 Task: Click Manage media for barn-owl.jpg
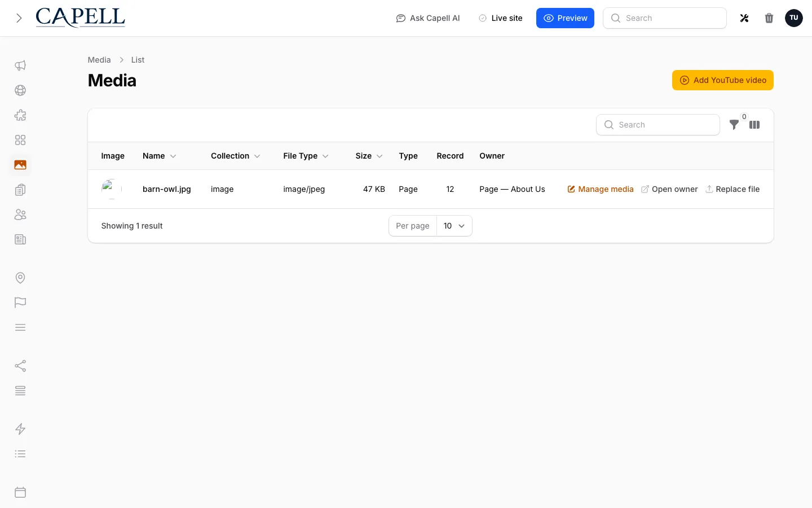[x=601, y=189]
